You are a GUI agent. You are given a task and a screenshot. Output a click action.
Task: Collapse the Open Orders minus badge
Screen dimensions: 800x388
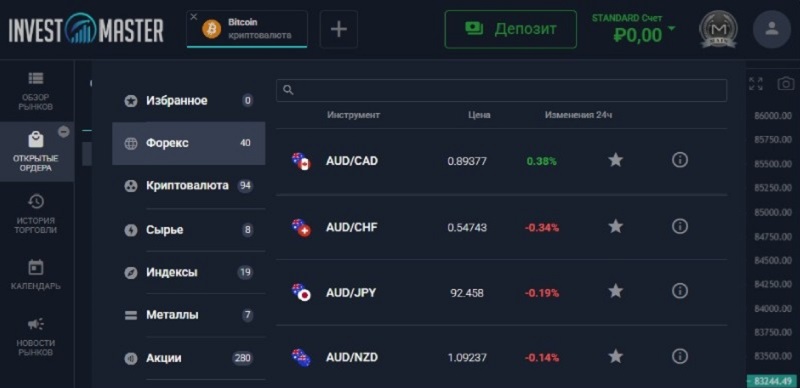64,132
